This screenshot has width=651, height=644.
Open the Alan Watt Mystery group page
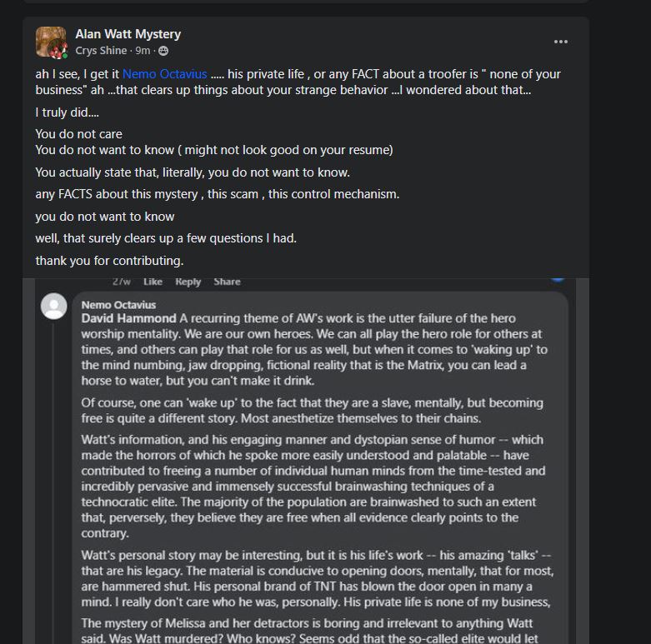[128, 34]
